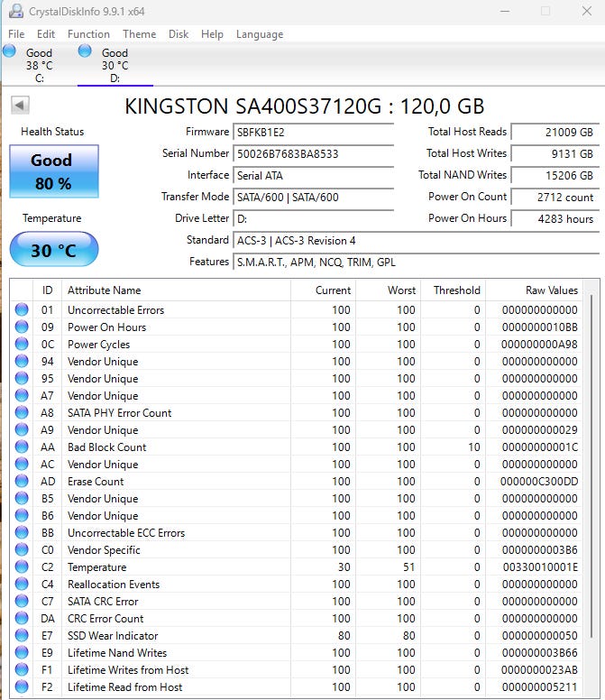Open the Function menu
Image resolution: width=605 pixels, height=700 pixels.
point(88,34)
